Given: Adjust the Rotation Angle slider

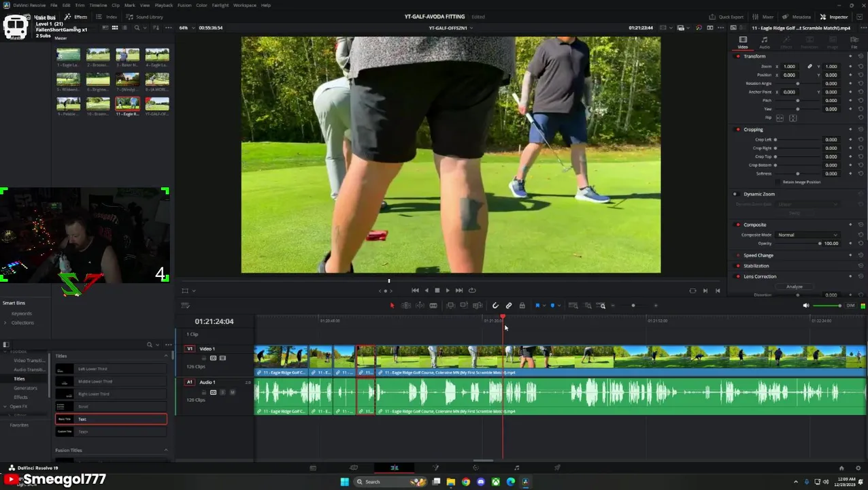Looking at the screenshot, I should point(797,84).
